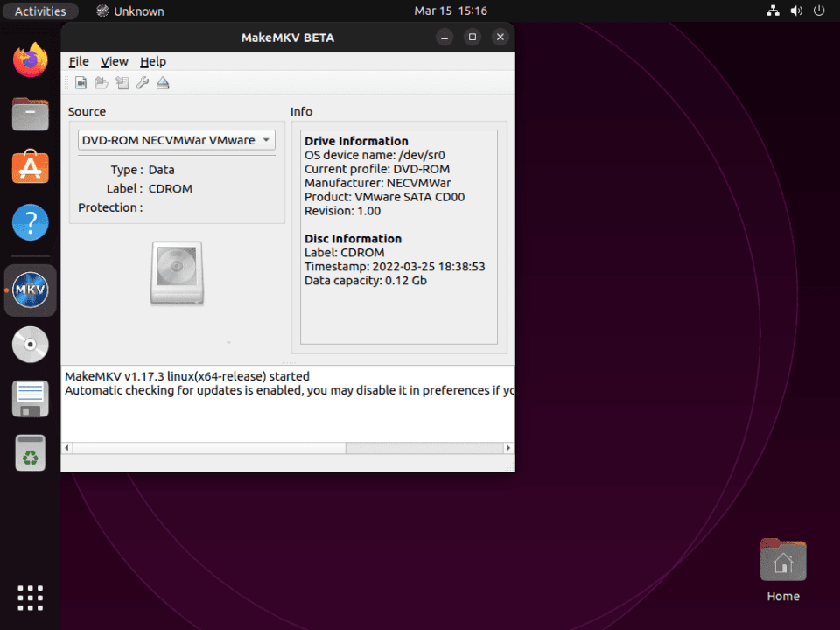Viewport: 840px width, 630px height.
Task: Open a file using the leftmost toolbar icon
Action: pyautogui.click(x=80, y=82)
